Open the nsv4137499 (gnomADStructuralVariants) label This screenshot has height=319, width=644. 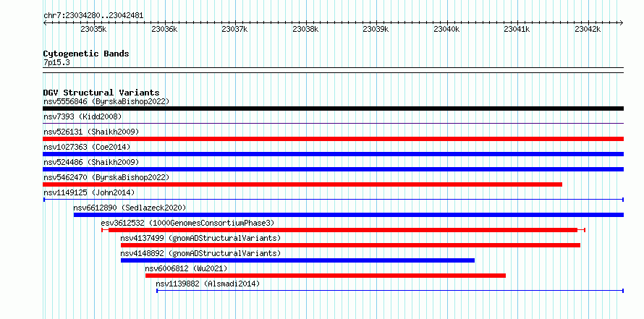pos(201,238)
